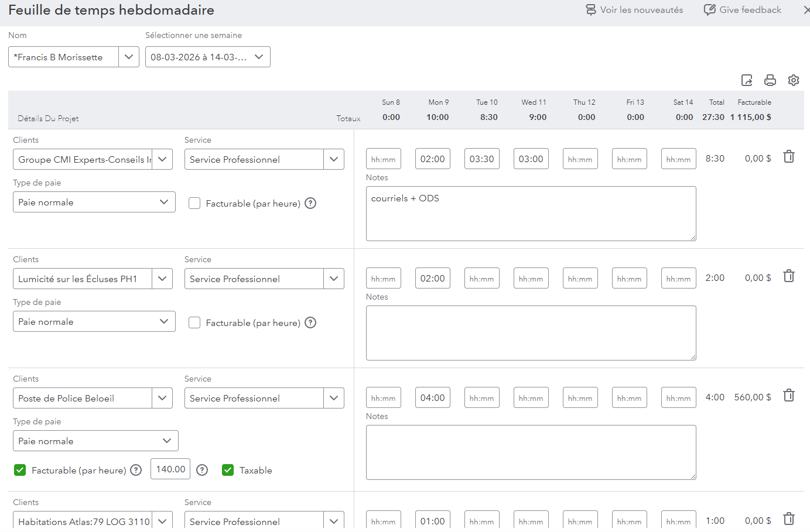The image size is (810, 532).
Task: Open the settings gear icon
Action: [x=794, y=80]
